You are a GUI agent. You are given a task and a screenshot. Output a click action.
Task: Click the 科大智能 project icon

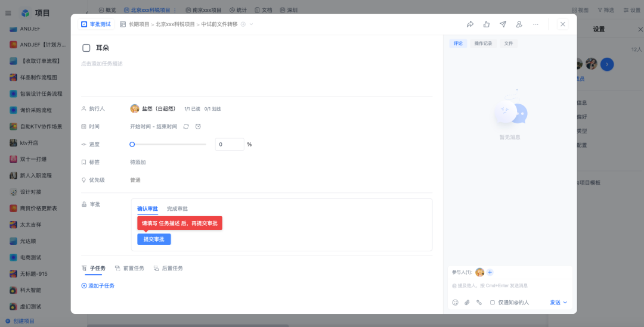point(14,290)
